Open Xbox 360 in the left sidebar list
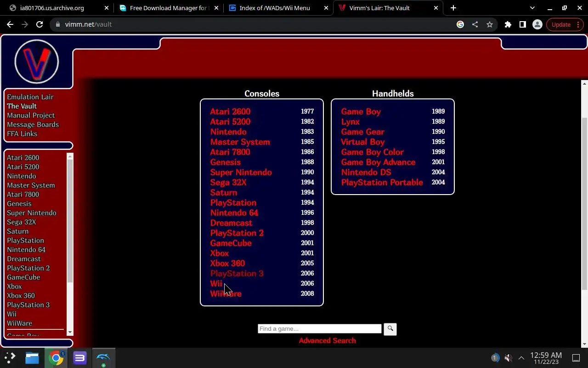This screenshot has height=368, width=588. [x=21, y=296]
